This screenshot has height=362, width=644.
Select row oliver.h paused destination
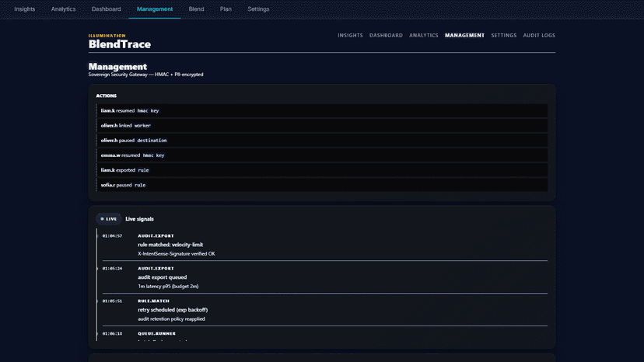point(322,141)
